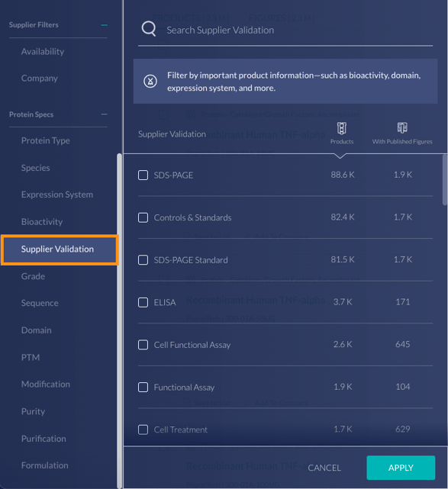
Task: Dismiss the filter info banner icon
Action: click(x=150, y=81)
